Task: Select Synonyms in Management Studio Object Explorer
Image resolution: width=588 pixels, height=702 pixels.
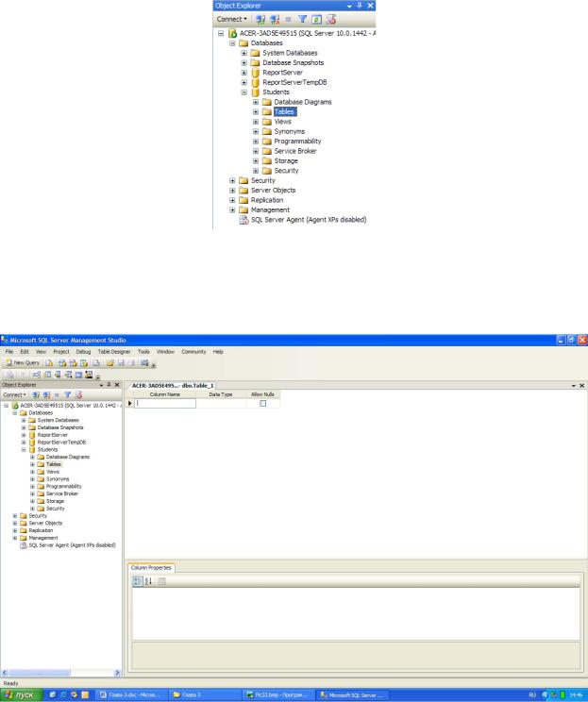Action: coord(58,479)
